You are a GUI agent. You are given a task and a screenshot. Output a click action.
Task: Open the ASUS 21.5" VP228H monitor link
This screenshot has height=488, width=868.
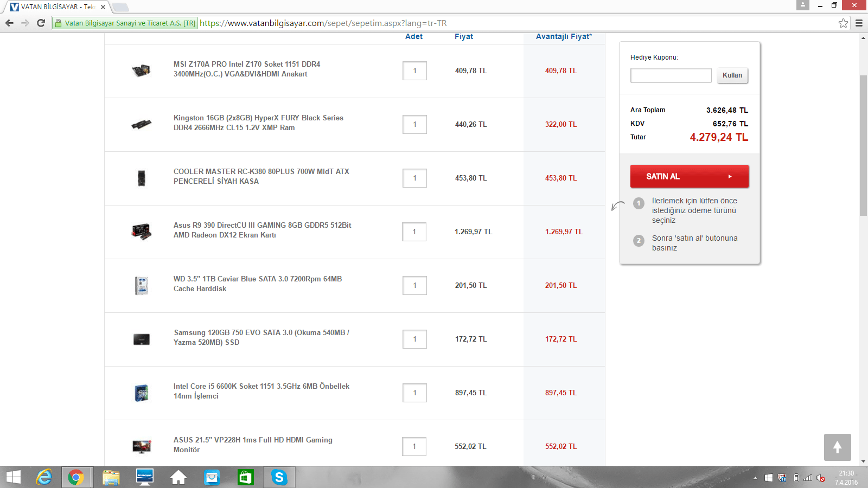click(x=253, y=445)
